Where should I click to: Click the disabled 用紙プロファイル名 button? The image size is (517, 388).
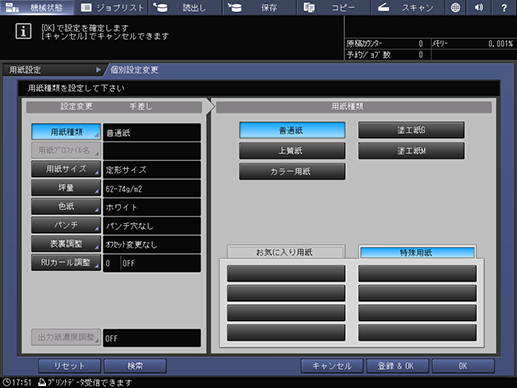click(66, 150)
